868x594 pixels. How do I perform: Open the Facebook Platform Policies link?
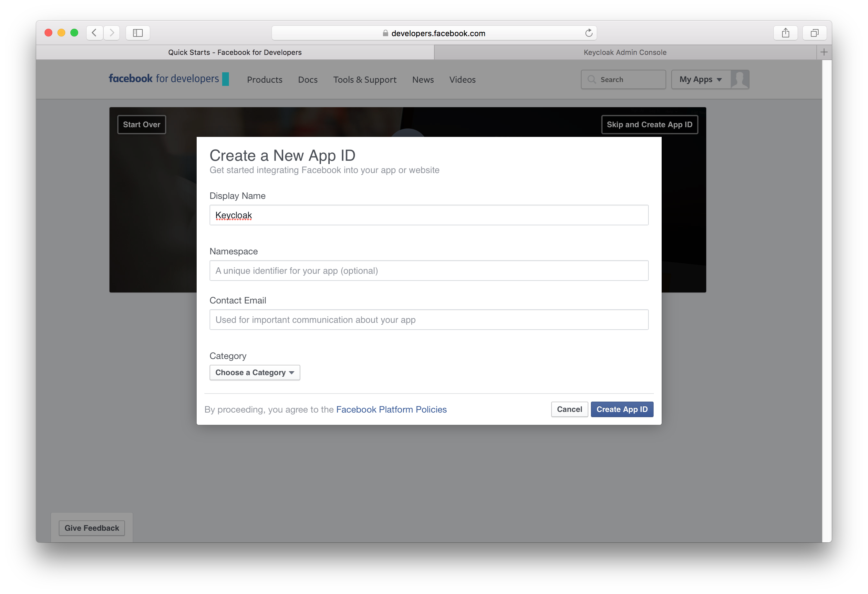[x=391, y=410]
